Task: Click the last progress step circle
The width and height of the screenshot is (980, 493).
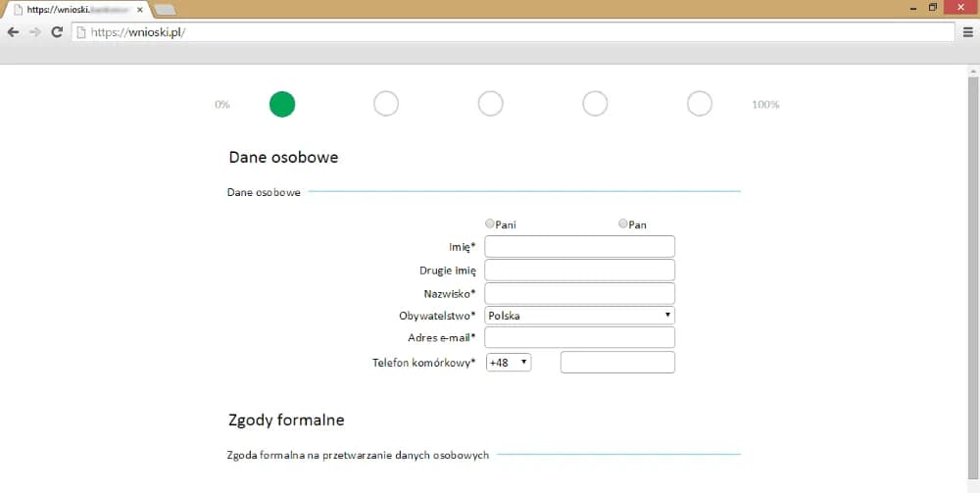Action: pos(700,104)
